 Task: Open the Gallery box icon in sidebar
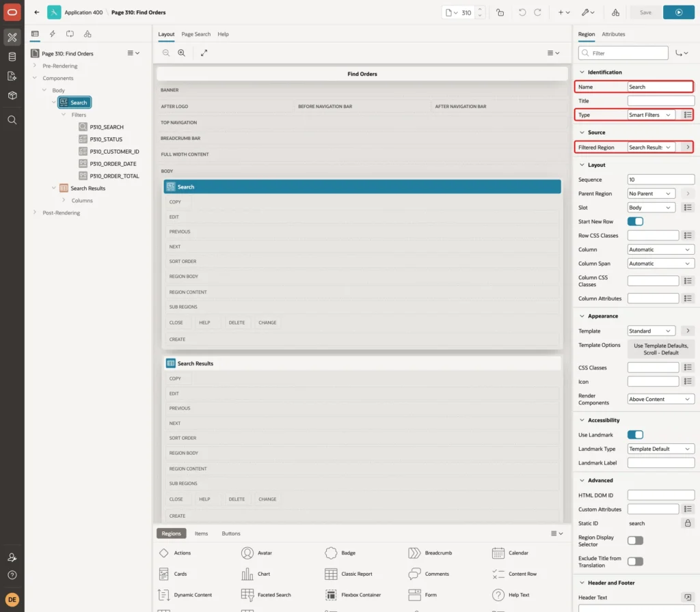[x=12, y=95]
